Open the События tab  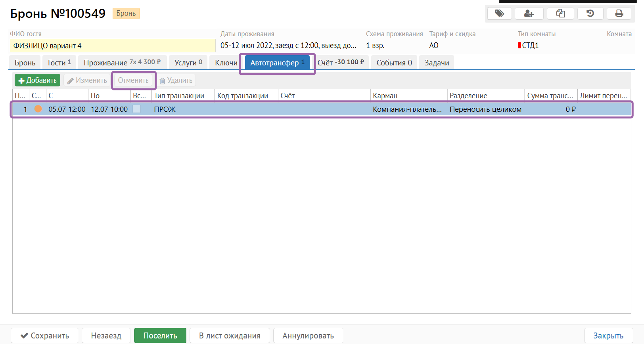point(394,63)
